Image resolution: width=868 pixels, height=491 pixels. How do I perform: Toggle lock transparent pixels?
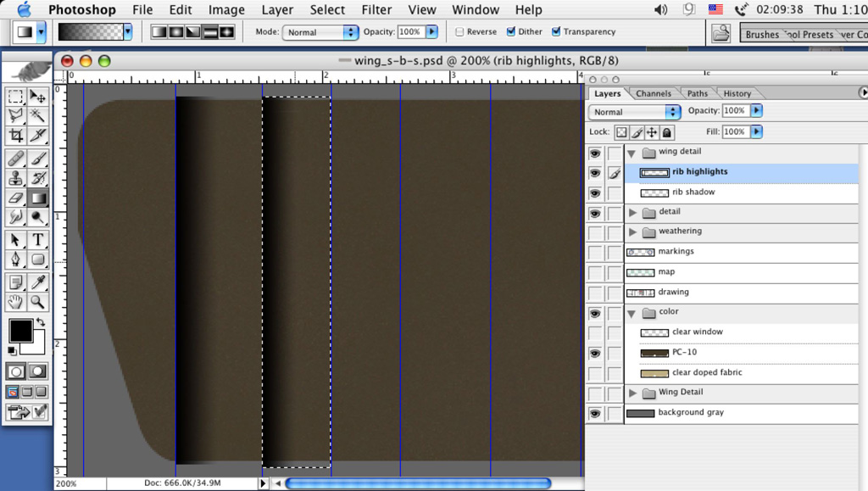coord(621,132)
